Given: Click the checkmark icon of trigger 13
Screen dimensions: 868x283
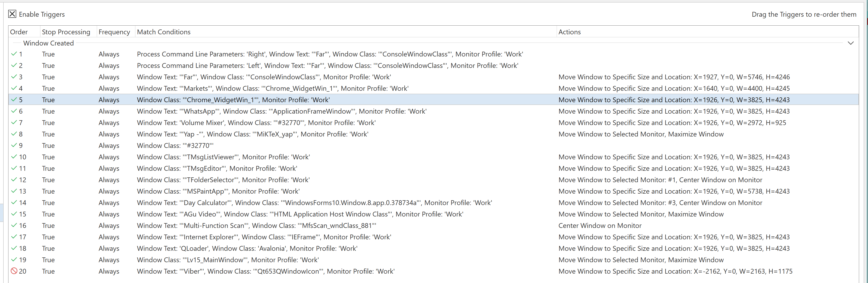Looking at the screenshot, I should [14, 191].
